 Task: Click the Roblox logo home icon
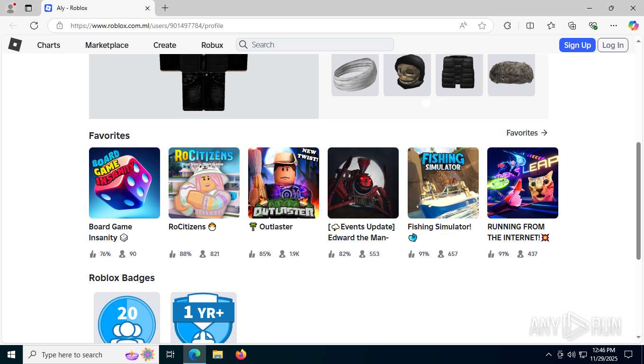tap(15, 45)
